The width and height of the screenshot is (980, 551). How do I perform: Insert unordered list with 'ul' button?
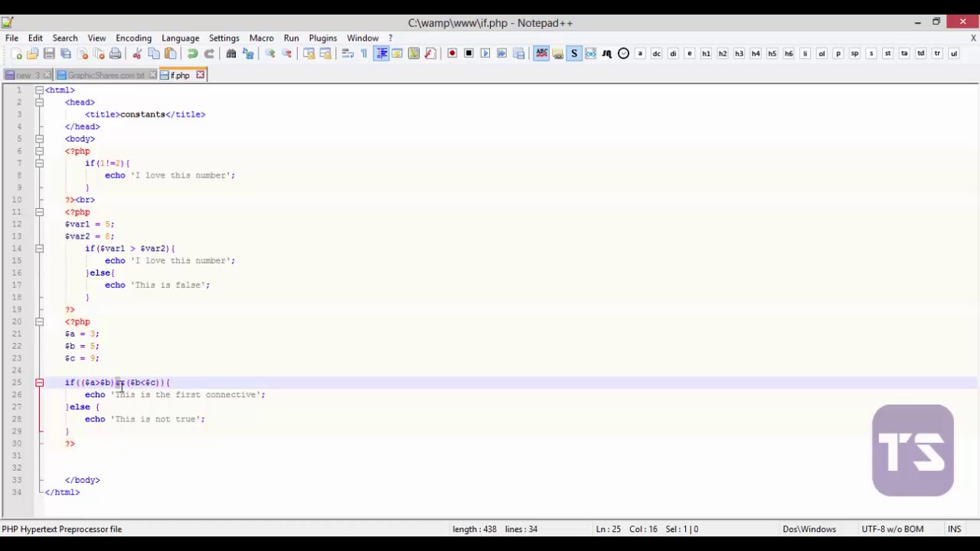[954, 54]
